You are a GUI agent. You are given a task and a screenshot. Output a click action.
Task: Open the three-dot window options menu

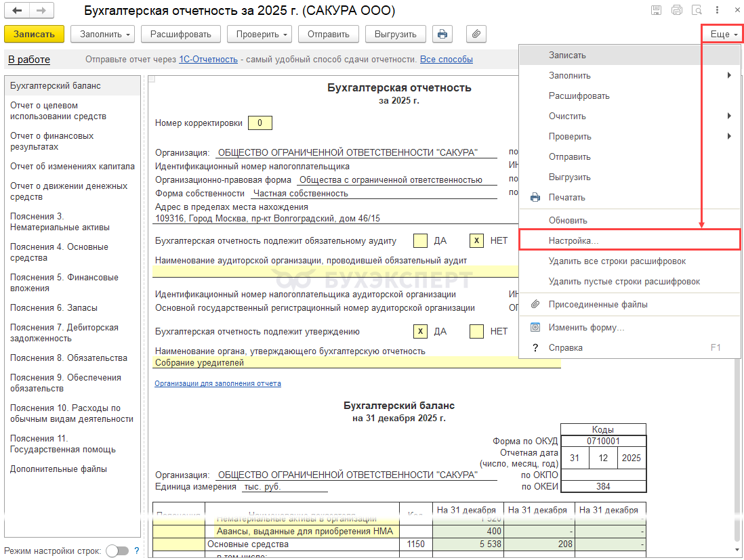716,11
